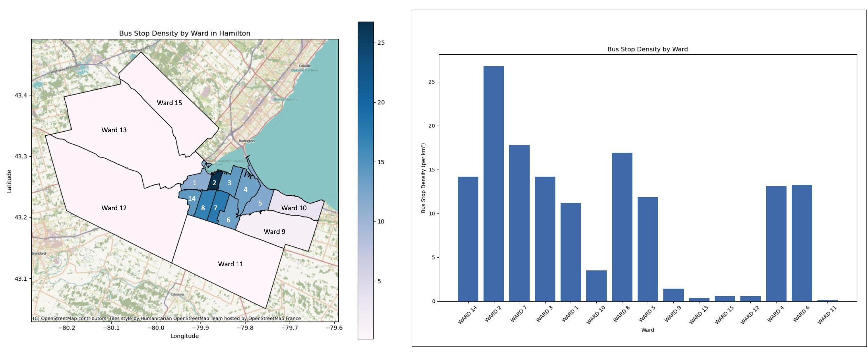868x356 pixels.
Task: Click the 43.1 latitude tick label
Action: [x=21, y=278]
